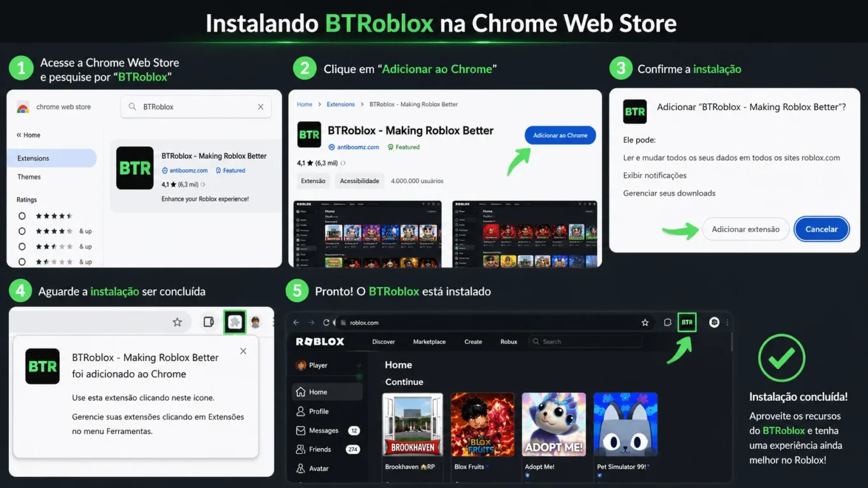868x488 pixels.
Task: Click the side panel icon in step 4 toolbar
Action: click(x=209, y=322)
